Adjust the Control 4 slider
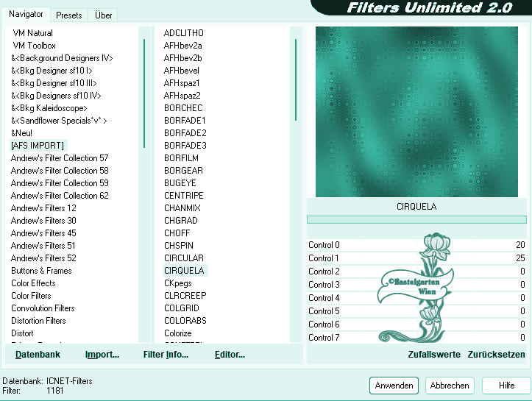This screenshot has height=401, width=532. pyautogui.click(x=416, y=298)
